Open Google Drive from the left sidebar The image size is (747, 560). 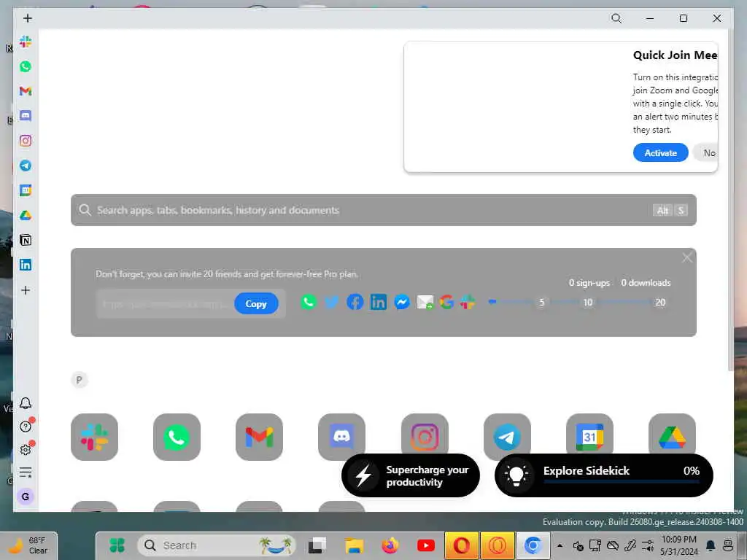[x=26, y=215]
